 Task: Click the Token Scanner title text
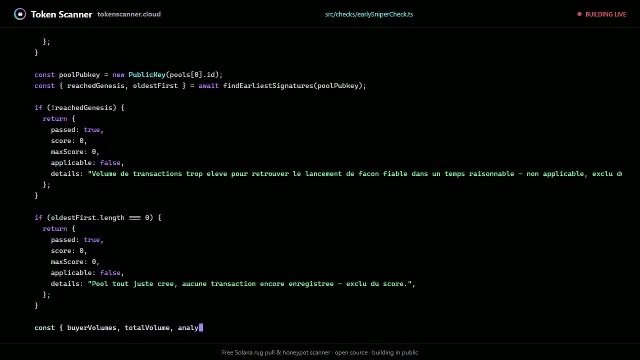click(x=61, y=14)
